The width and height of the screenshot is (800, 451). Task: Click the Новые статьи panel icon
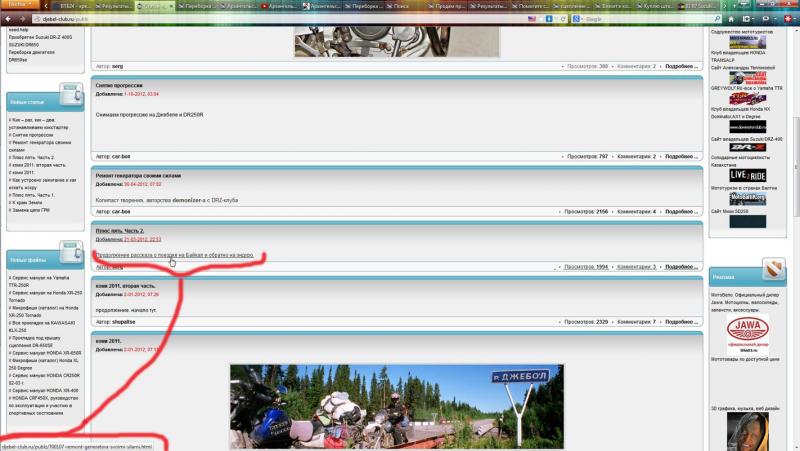point(71,94)
